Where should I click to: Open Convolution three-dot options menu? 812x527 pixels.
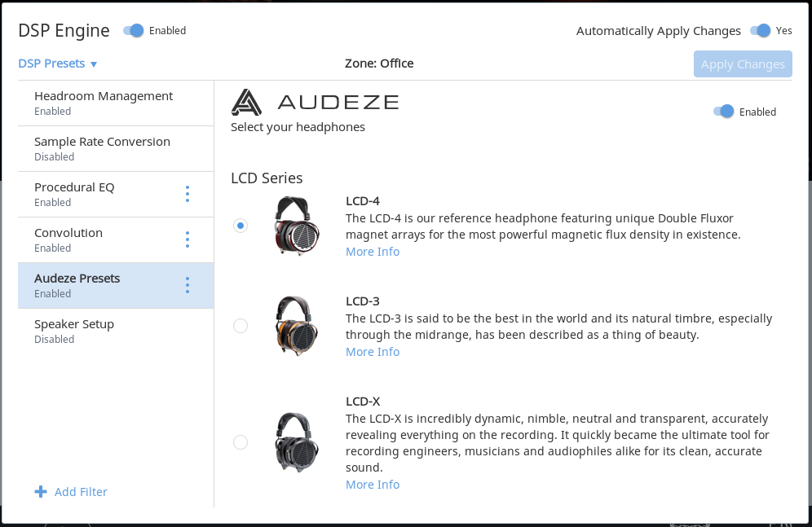(x=188, y=239)
